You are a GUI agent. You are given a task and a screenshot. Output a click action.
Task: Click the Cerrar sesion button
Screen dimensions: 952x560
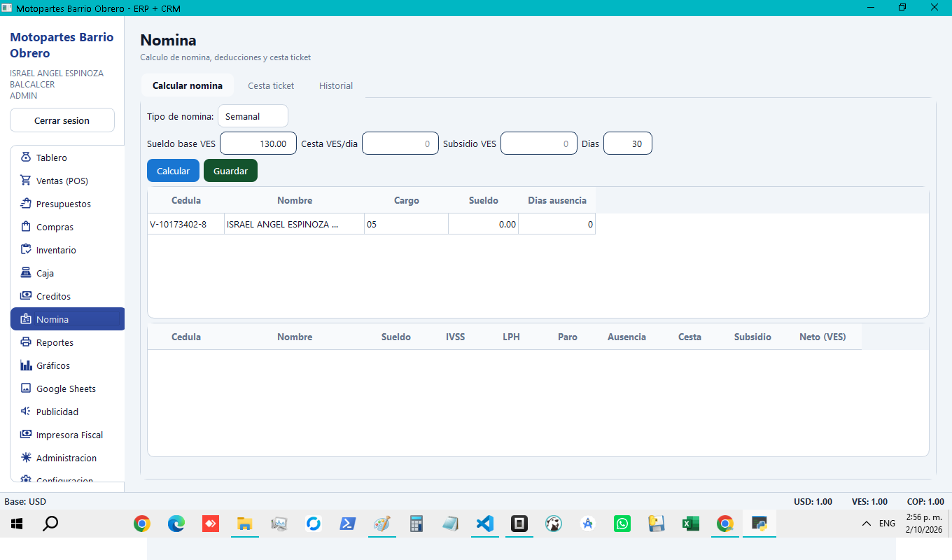(x=62, y=120)
